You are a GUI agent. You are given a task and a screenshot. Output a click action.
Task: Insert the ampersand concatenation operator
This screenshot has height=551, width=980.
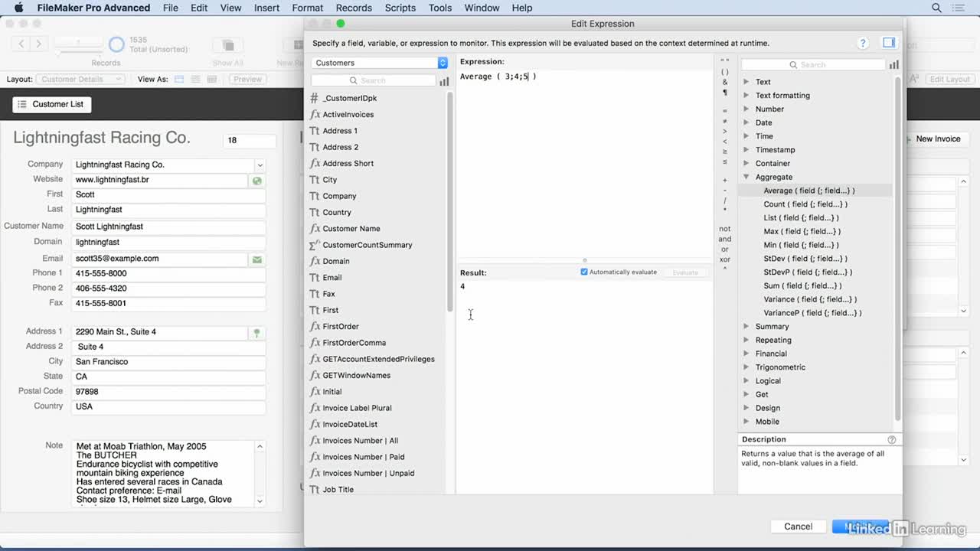point(725,83)
